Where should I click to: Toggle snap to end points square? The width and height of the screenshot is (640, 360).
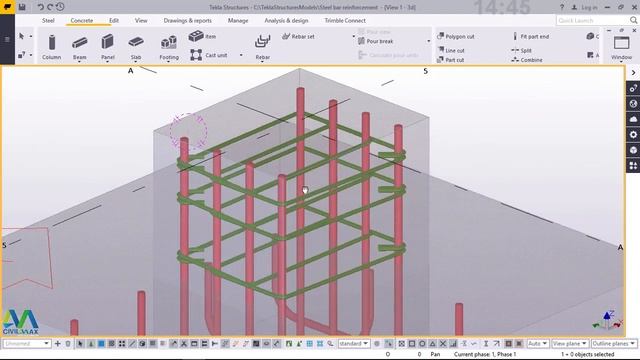412,344
